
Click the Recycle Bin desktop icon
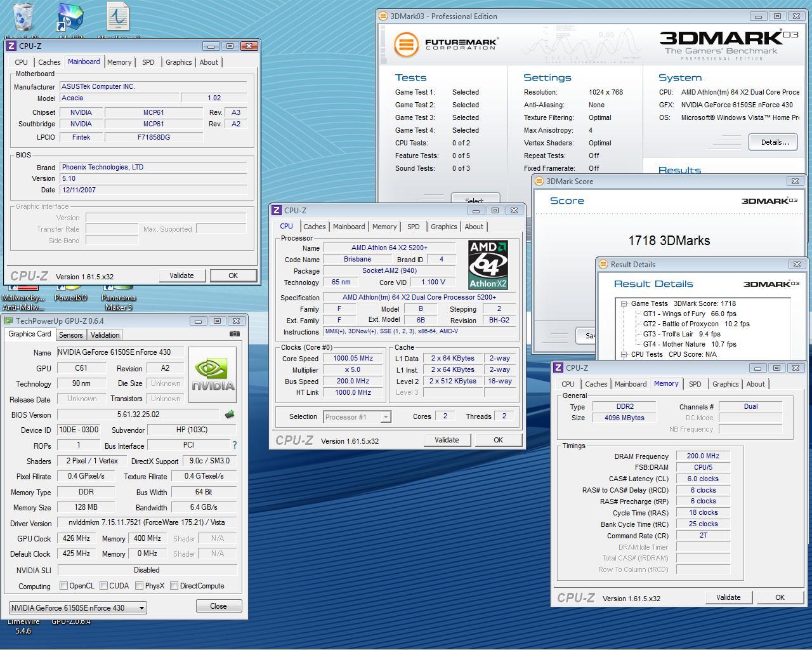23,18
